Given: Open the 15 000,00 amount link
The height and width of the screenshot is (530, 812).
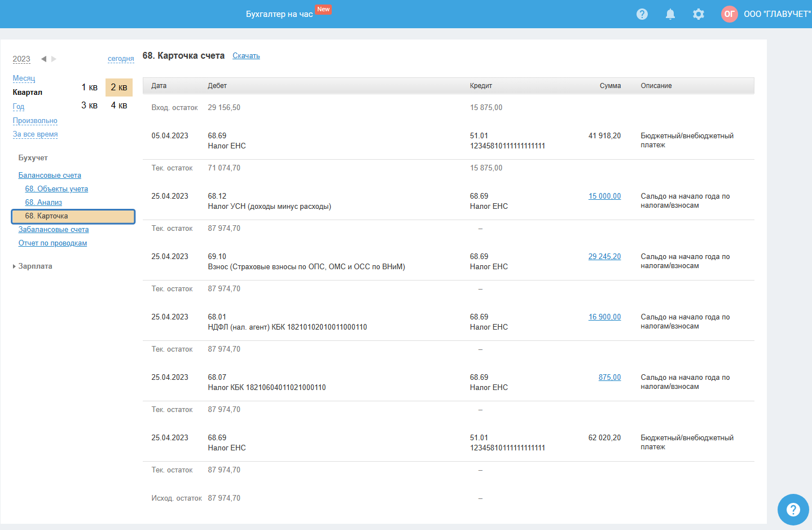Looking at the screenshot, I should (x=604, y=196).
